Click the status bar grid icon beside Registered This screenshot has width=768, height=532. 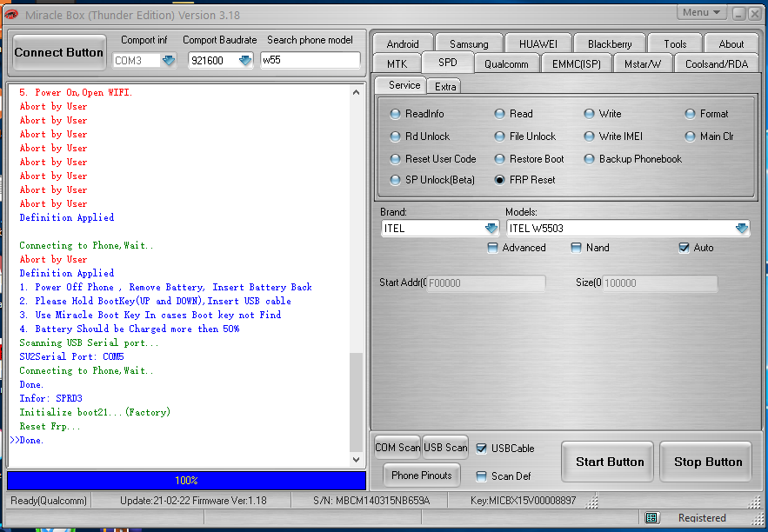point(651,518)
